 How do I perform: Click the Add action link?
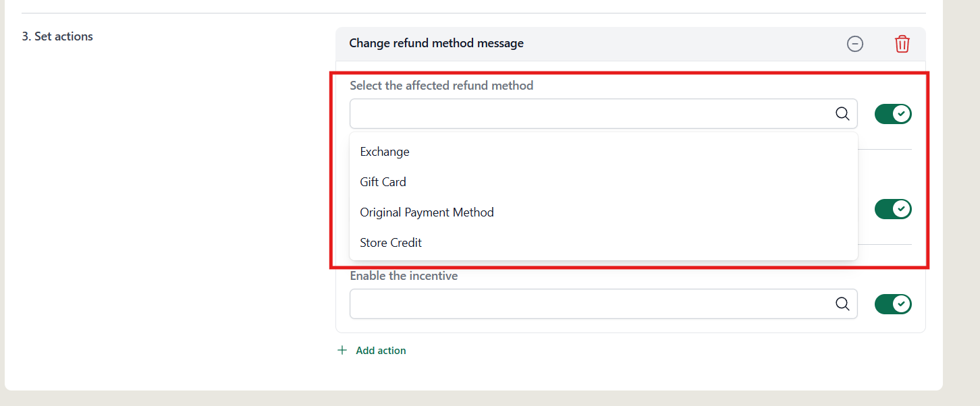[381, 351]
